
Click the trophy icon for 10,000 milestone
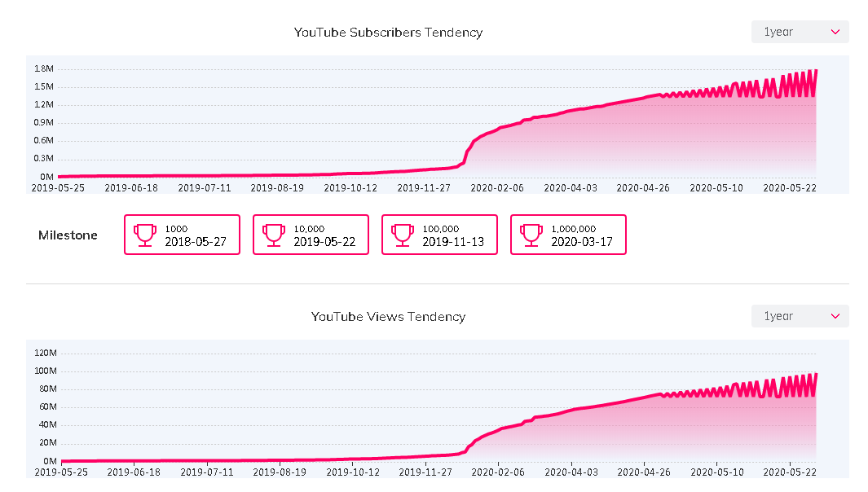point(274,235)
